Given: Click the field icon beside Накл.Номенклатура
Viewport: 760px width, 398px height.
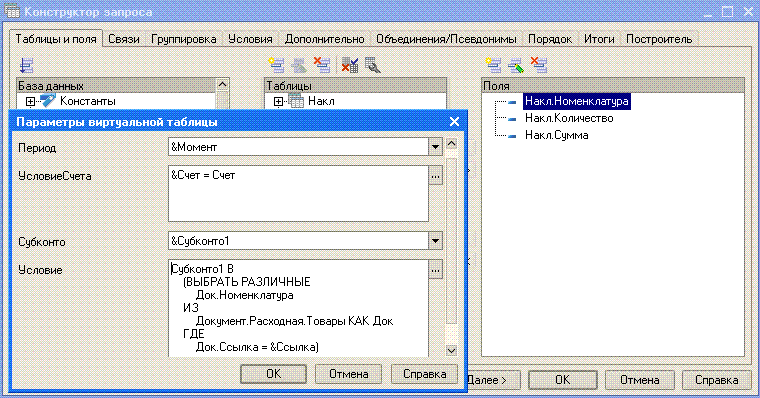Looking at the screenshot, I should (512, 102).
